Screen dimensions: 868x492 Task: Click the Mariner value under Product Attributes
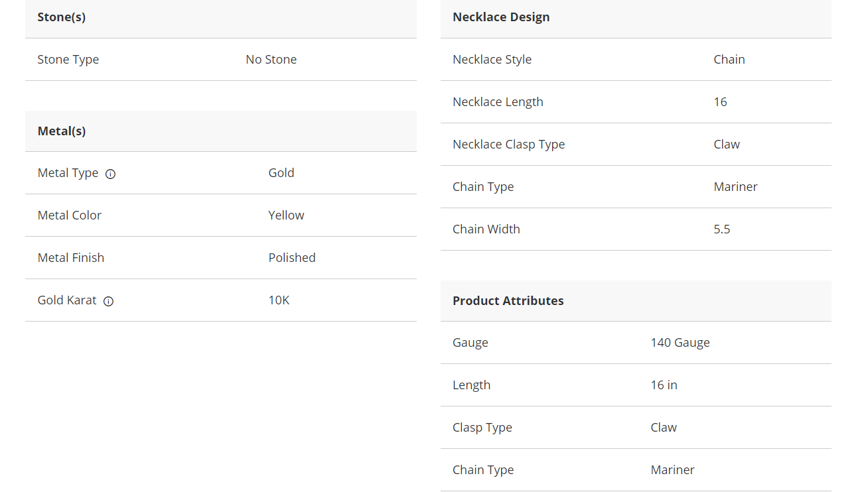(x=673, y=470)
